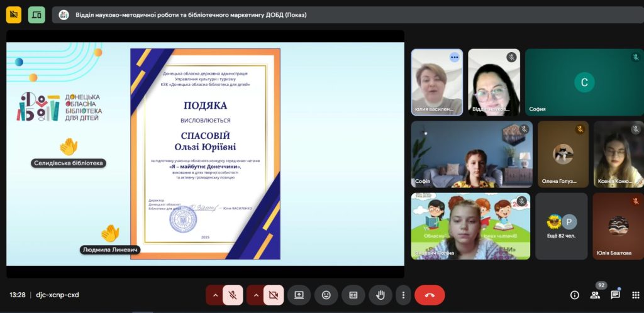Click the Present now screen share icon

click(299, 295)
